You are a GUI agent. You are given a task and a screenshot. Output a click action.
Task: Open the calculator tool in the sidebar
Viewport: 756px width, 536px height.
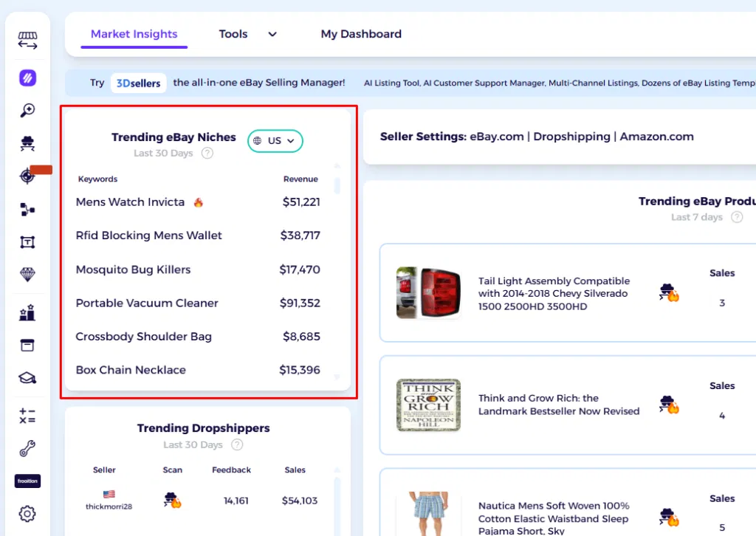click(x=27, y=416)
